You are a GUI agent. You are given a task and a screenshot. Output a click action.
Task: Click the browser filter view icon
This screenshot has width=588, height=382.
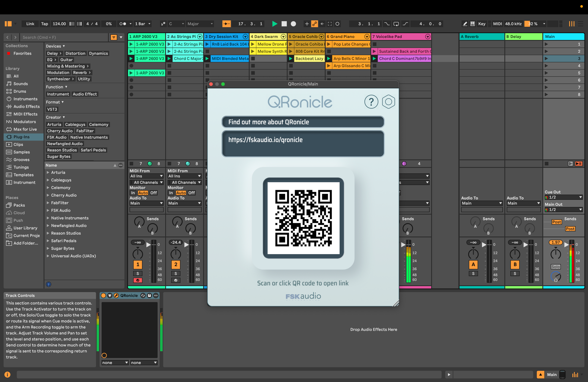coord(113,37)
